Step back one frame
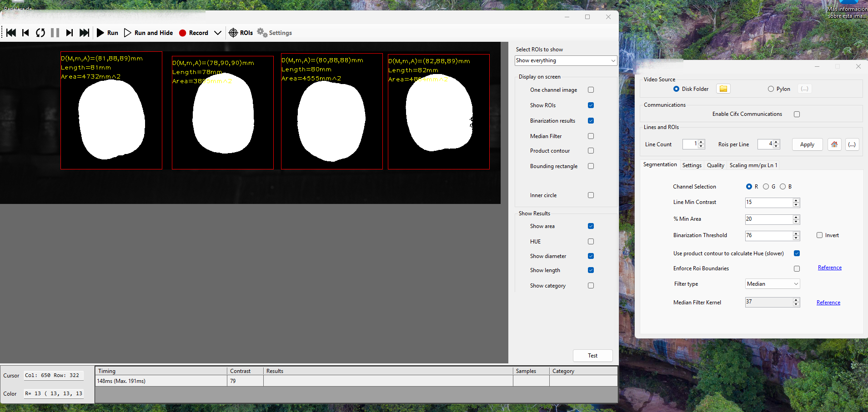 [25, 33]
